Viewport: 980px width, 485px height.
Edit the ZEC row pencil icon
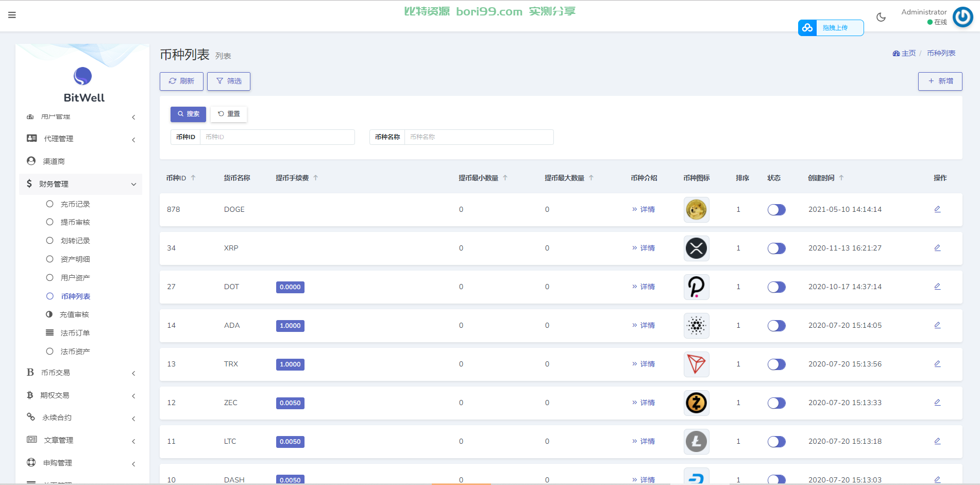[937, 403]
